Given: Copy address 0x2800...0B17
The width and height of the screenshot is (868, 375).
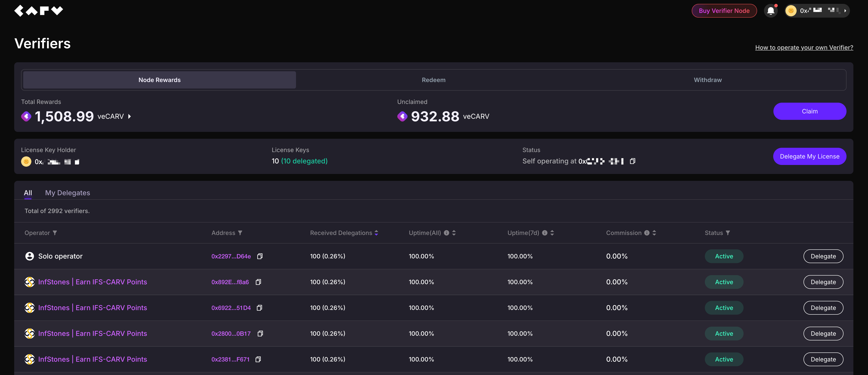Looking at the screenshot, I should (260, 334).
